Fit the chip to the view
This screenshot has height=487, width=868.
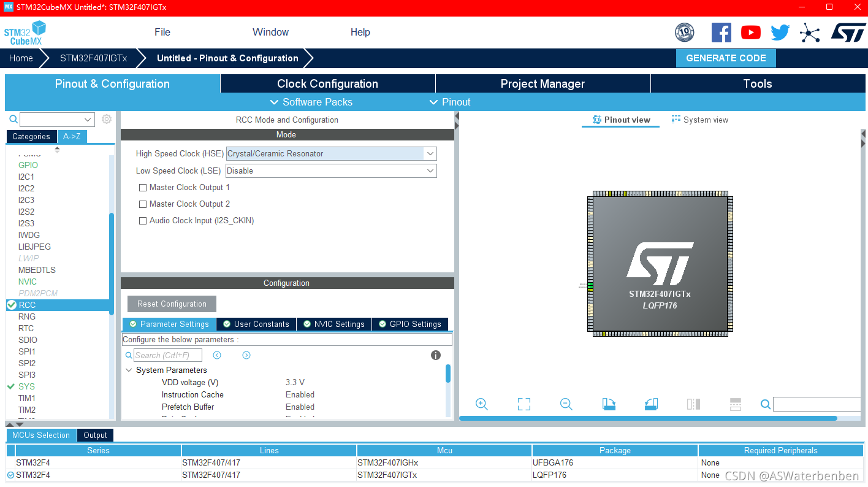click(x=523, y=404)
